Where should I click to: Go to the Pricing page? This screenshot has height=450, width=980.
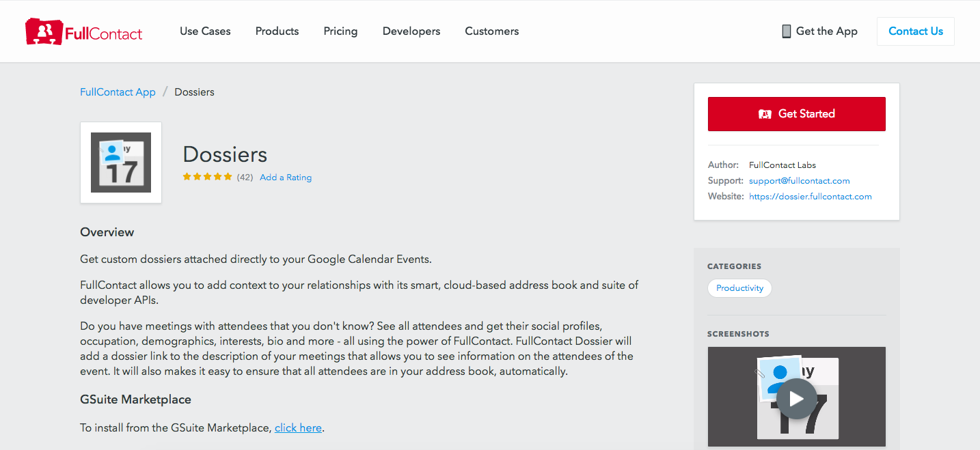pyautogui.click(x=340, y=31)
